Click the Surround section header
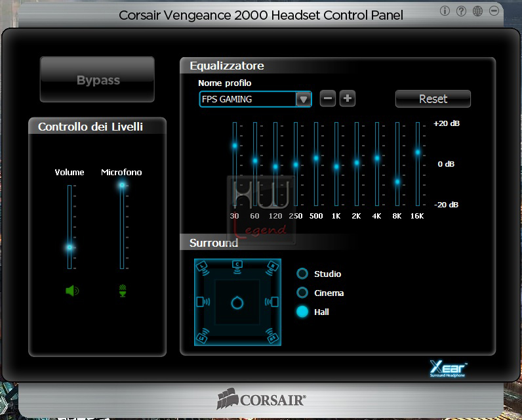The image size is (522, 420). (x=214, y=243)
